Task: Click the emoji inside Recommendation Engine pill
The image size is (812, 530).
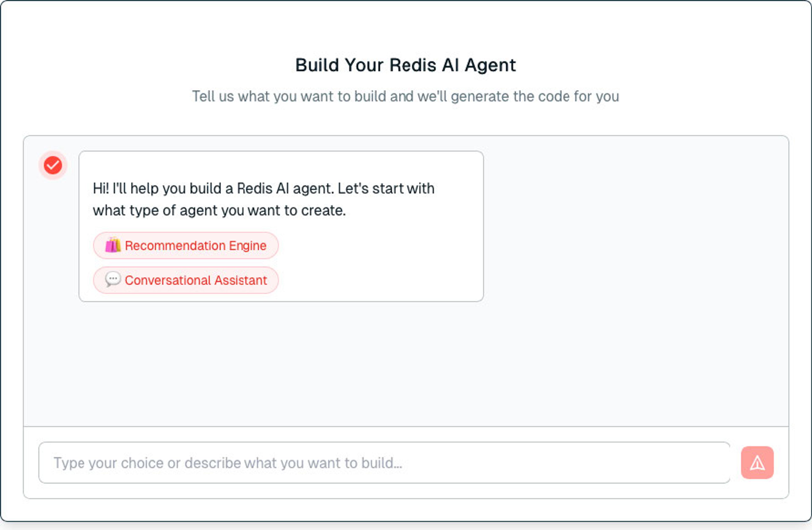Action: (x=113, y=245)
